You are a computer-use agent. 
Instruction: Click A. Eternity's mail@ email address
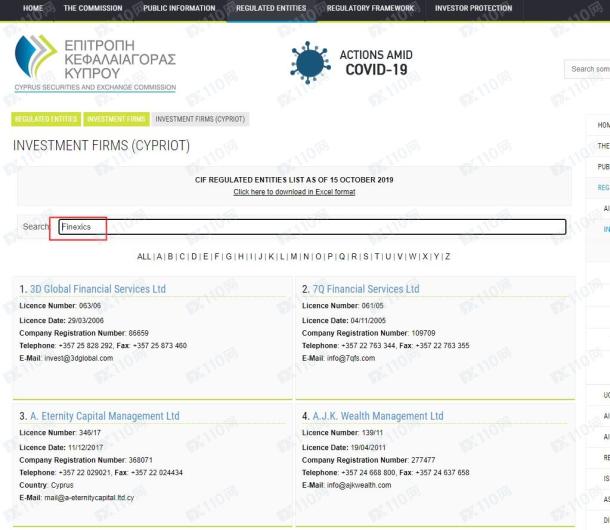click(x=89, y=497)
